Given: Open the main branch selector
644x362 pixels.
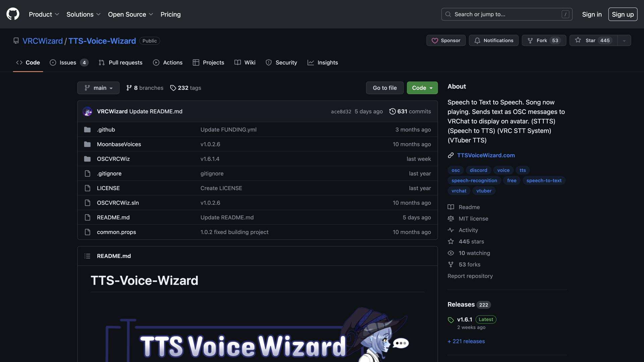Looking at the screenshot, I should (98, 87).
